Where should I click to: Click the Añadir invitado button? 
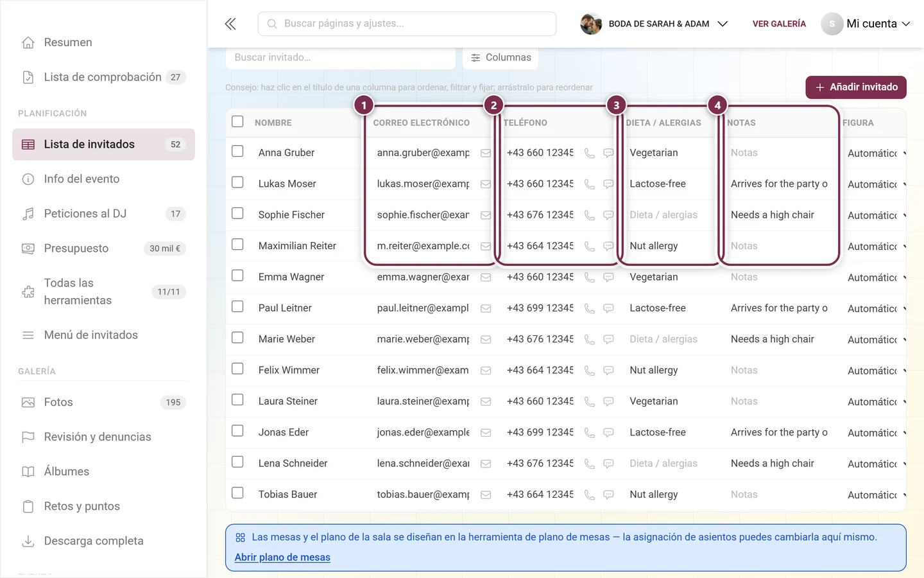coord(856,87)
